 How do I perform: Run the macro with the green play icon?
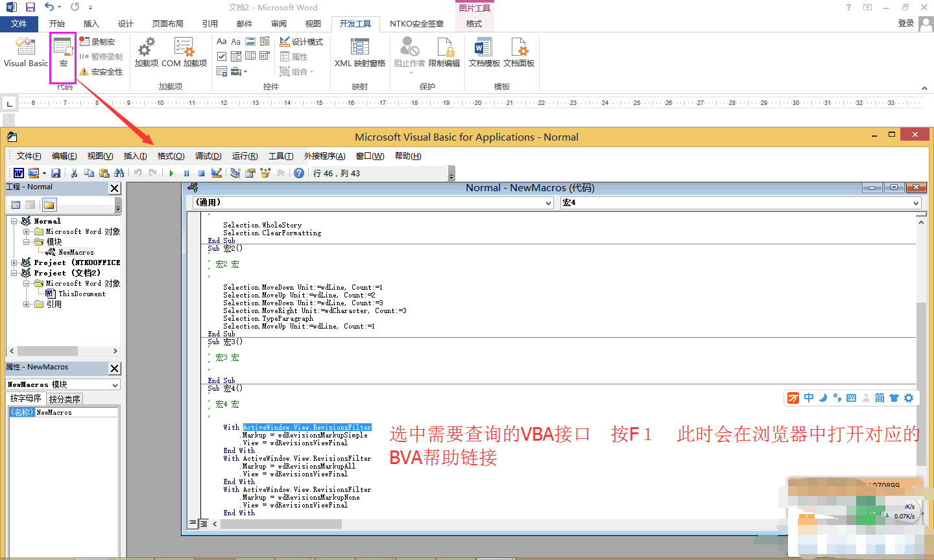coord(171,173)
